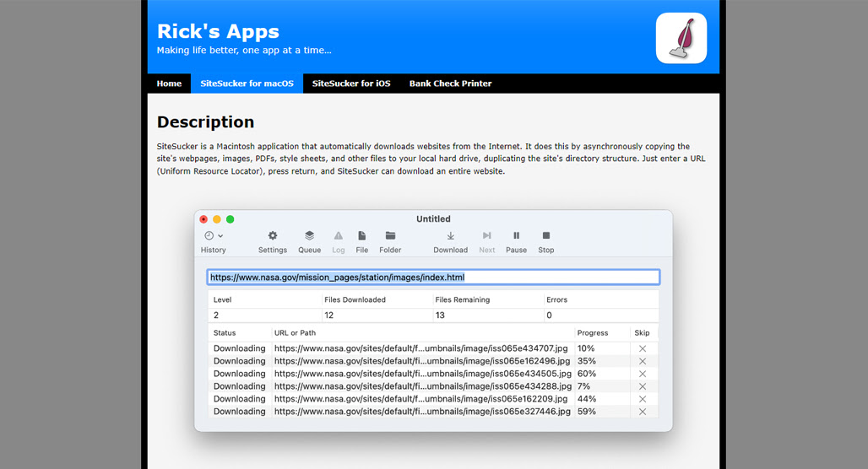Click the 35% progress value
The height and width of the screenshot is (469, 868).
[x=587, y=361]
